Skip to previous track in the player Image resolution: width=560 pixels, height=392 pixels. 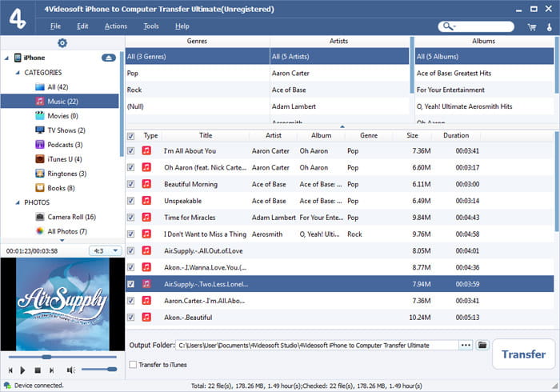coord(10,370)
